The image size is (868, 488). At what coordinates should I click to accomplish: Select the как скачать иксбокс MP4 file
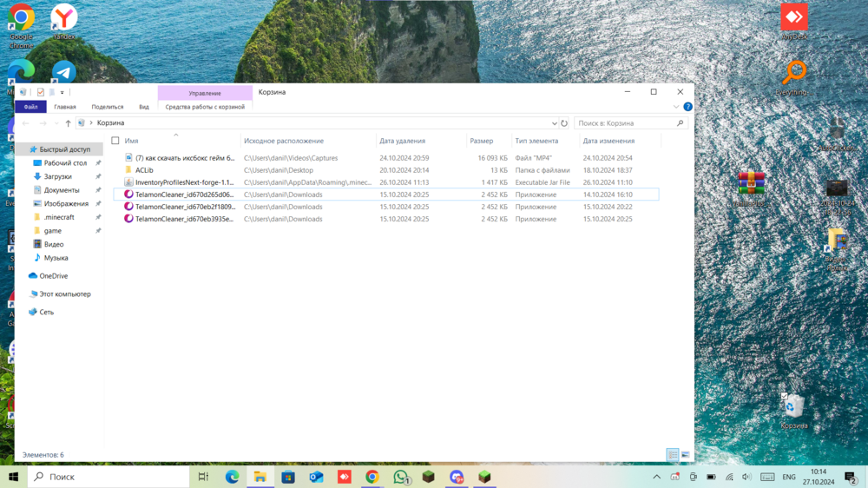click(x=386, y=158)
